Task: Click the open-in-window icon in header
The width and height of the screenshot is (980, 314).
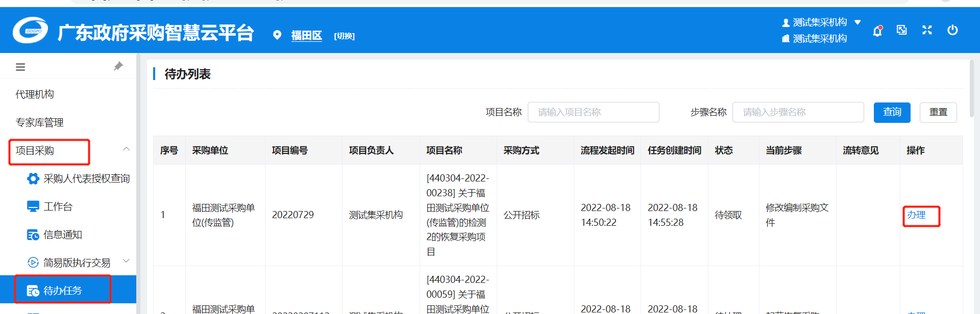Action: (x=902, y=30)
